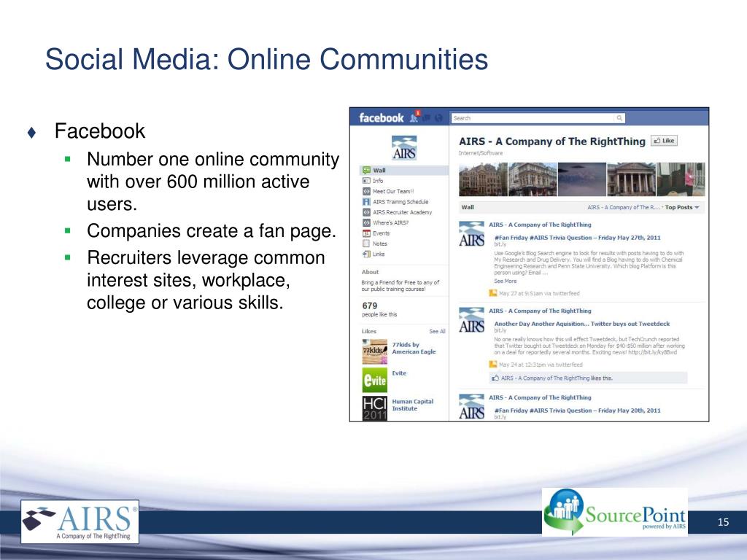Open first photo thumbnail in photo strip

pos(483,179)
